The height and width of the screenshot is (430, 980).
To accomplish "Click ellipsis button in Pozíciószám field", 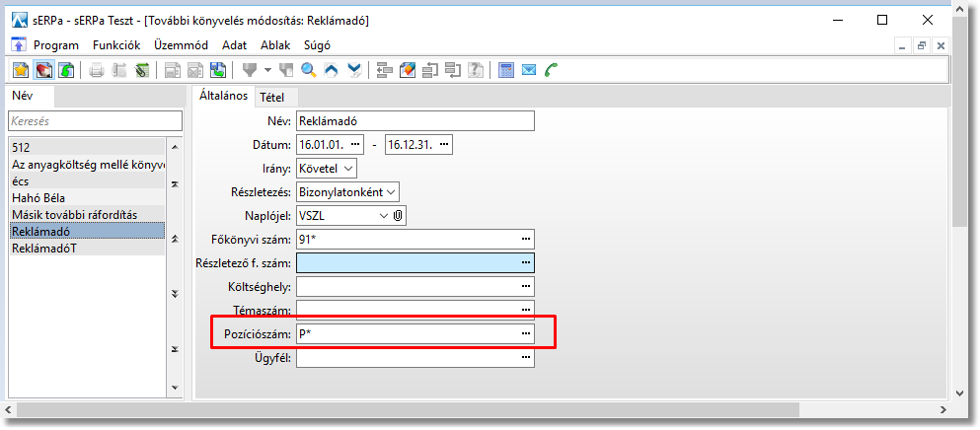I will coord(526,334).
